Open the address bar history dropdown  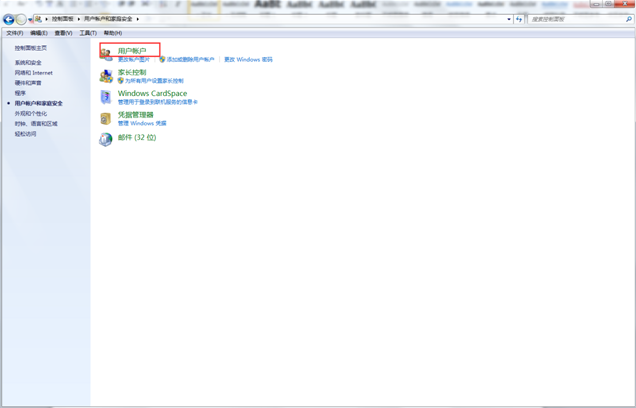pyautogui.click(x=509, y=19)
